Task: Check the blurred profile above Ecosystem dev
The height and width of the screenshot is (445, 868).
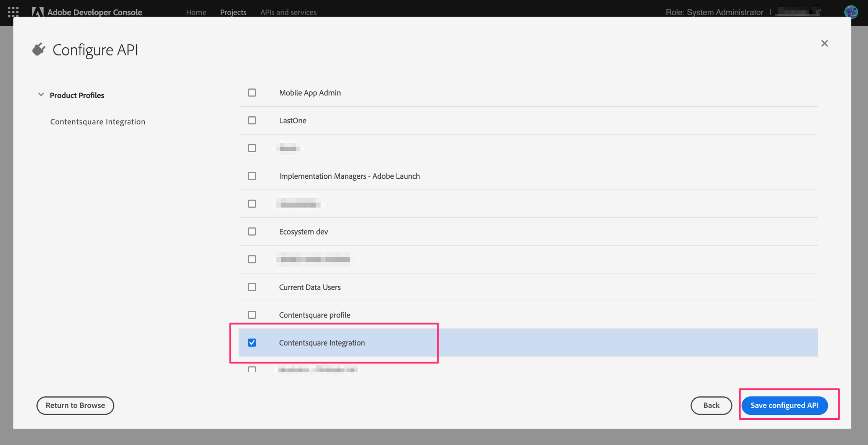Action: pos(252,204)
